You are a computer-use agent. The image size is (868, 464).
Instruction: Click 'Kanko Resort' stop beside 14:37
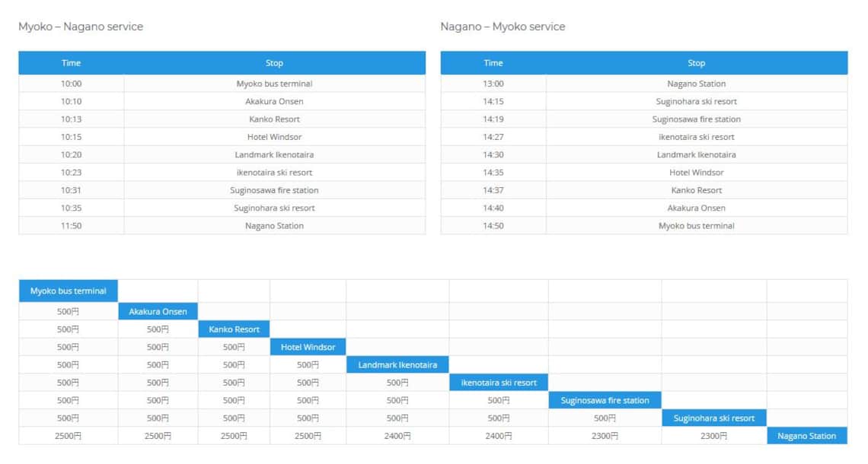[x=697, y=189]
